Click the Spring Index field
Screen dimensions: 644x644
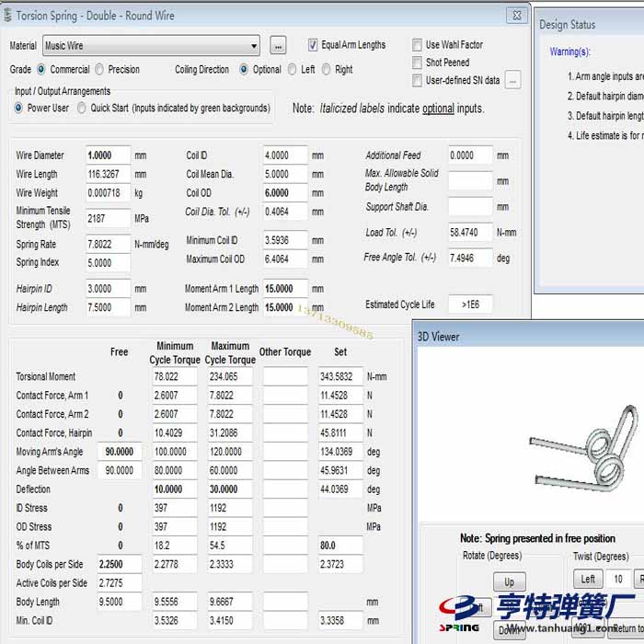[108, 263]
